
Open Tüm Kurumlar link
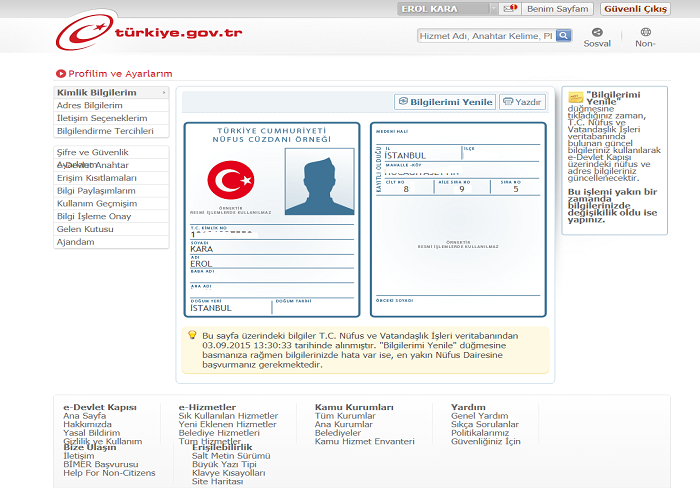click(x=345, y=416)
